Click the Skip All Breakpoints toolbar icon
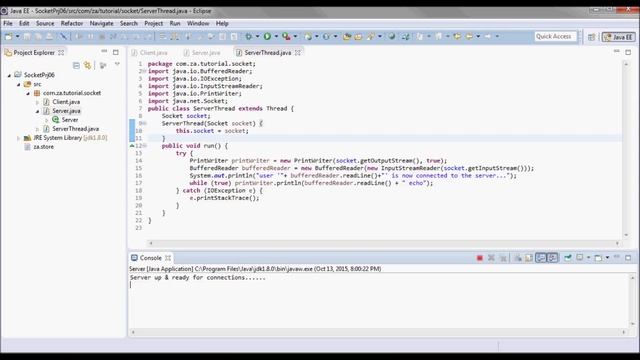The height and width of the screenshot is (360, 640). point(63,37)
